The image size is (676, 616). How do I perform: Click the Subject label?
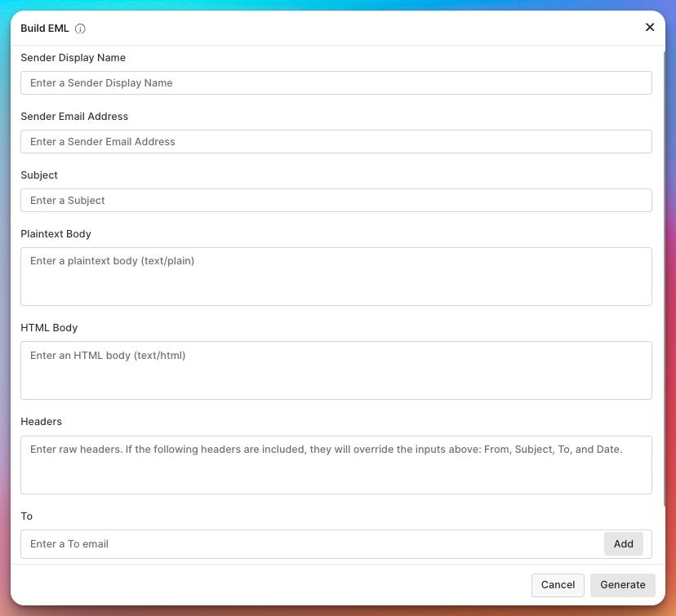click(39, 175)
